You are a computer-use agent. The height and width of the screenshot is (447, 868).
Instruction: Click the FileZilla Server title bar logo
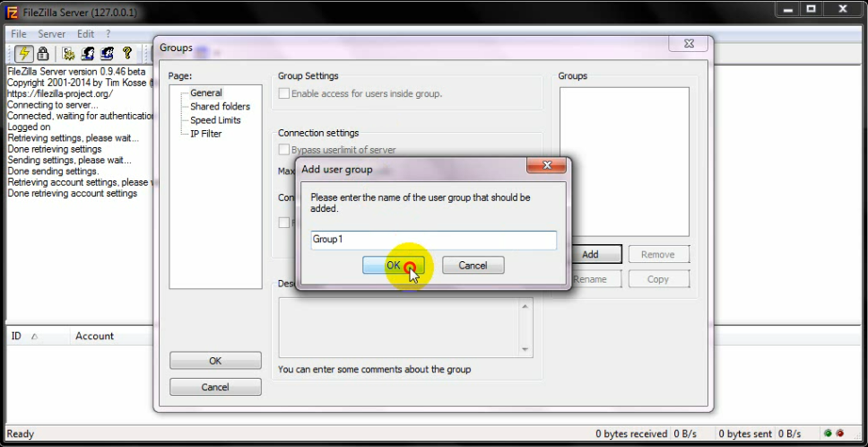click(x=12, y=12)
